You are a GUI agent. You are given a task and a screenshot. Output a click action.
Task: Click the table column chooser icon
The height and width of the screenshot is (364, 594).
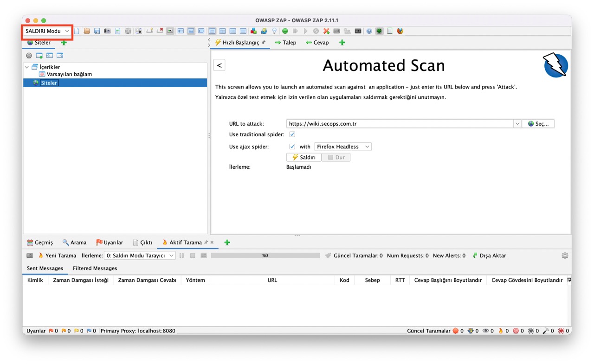click(x=569, y=280)
